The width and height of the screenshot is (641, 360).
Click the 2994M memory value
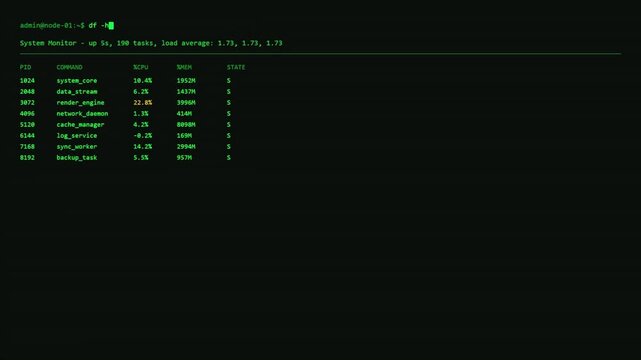click(186, 147)
